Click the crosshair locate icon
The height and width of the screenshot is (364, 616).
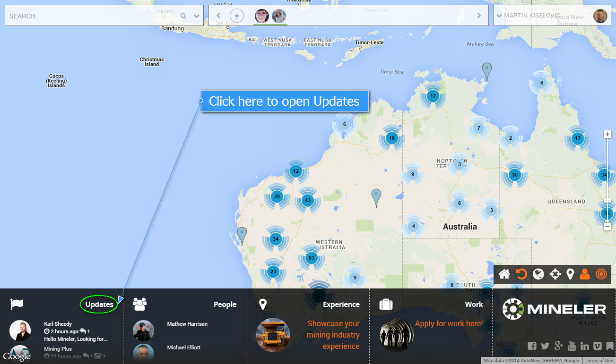tap(555, 274)
